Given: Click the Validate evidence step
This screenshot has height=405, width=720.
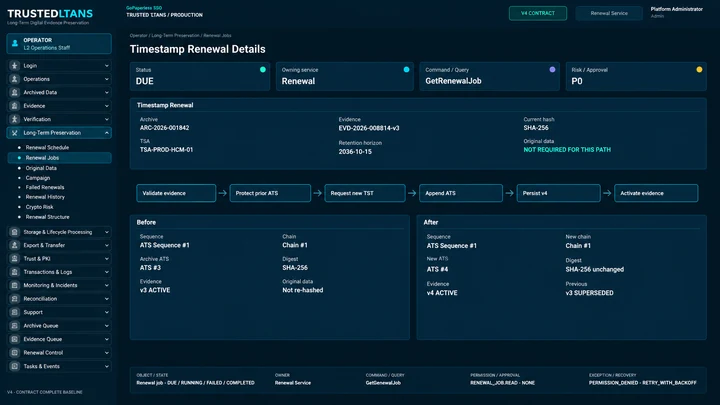Looking at the screenshot, I should coord(176,193).
